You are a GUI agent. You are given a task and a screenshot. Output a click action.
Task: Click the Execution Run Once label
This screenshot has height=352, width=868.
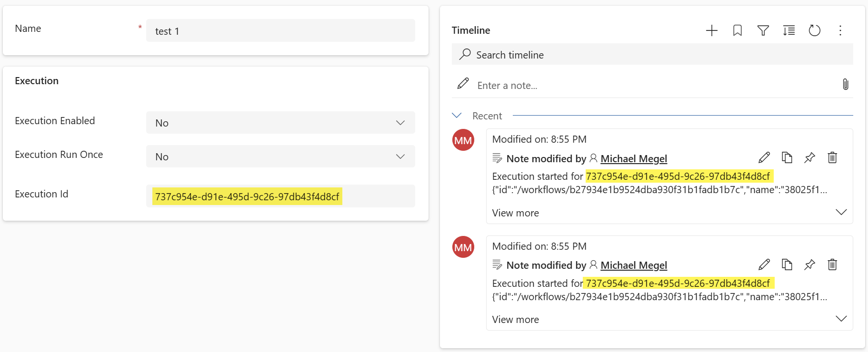[59, 155]
